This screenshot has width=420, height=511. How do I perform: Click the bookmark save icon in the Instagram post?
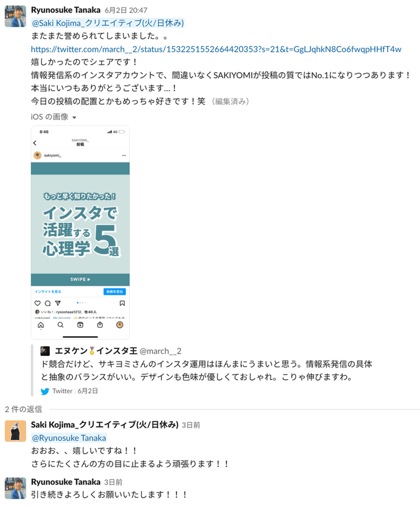[122, 303]
